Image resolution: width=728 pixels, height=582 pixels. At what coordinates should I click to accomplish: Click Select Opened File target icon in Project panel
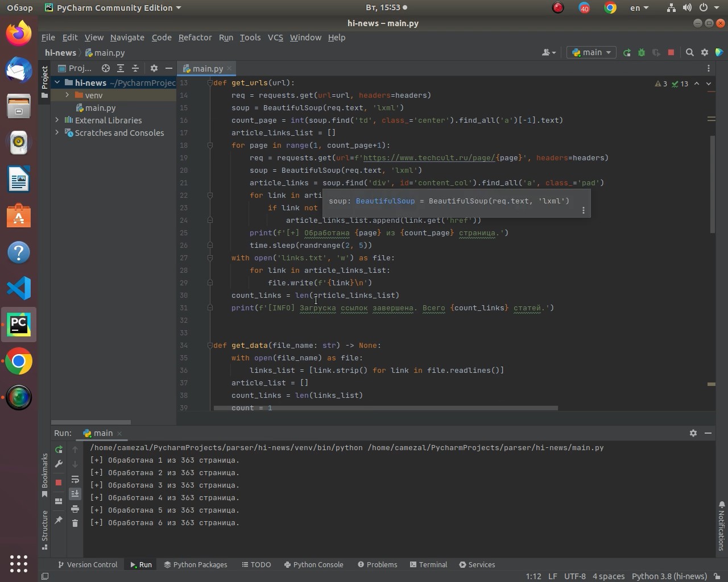pos(106,68)
